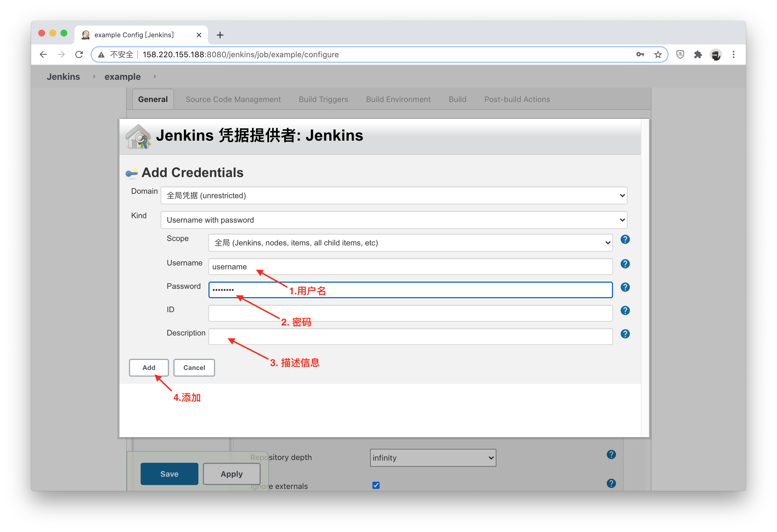Click the Jenkins favicon on the tab
The width and height of the screenshot is (777, 532).
[x=86, y=35]
